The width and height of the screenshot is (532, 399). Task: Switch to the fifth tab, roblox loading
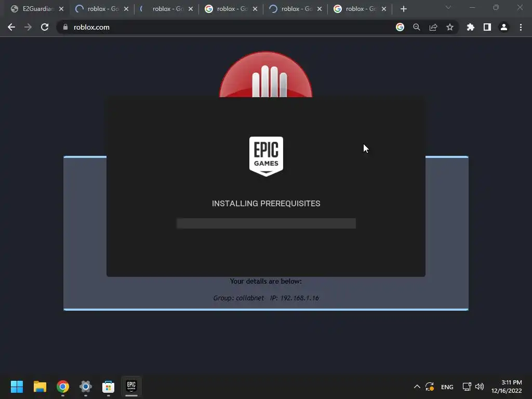coord(295,9)
